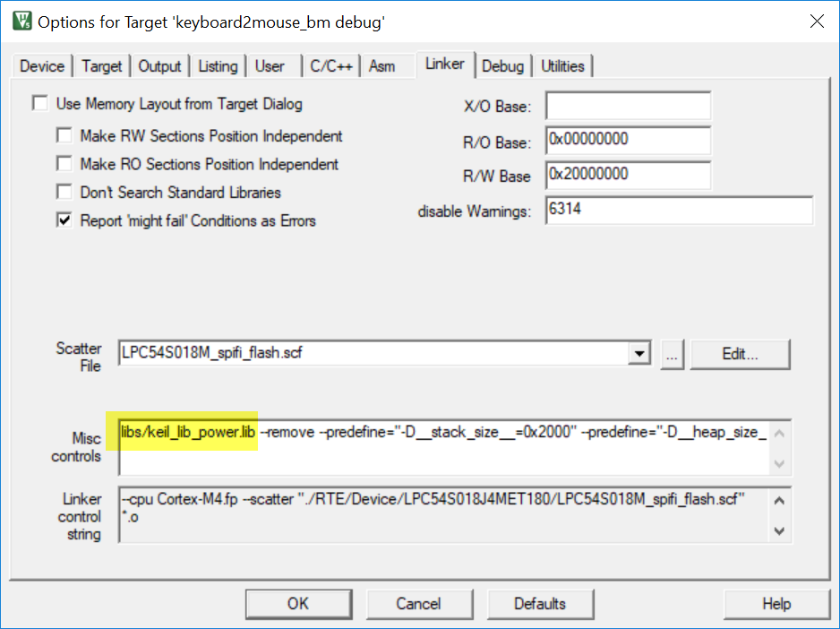The height and width of the screenshot is (629, 840).
Task: Close the Options for Target dialog
Action: click(817, 22)
